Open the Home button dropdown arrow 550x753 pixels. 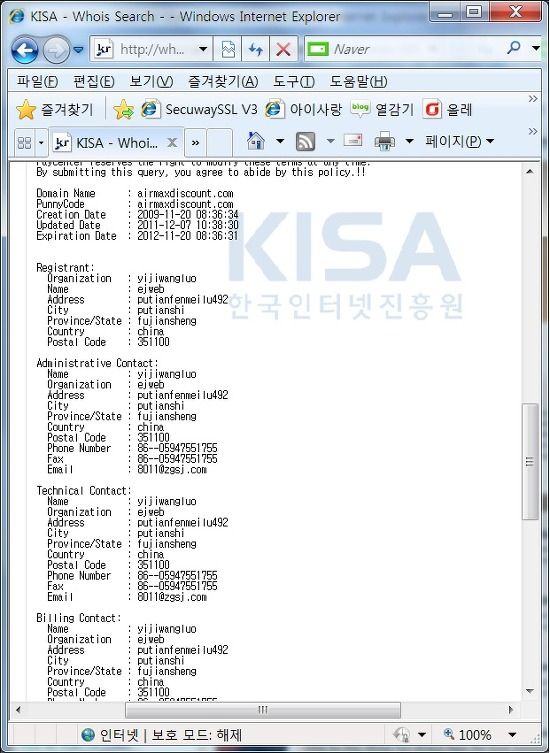(280, 141)
